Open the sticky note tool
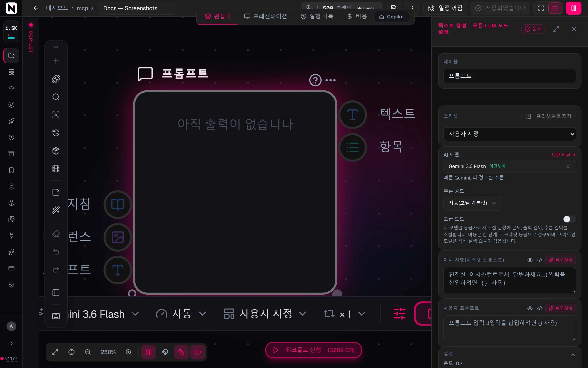Viewport: 588px width, 368px height. [56, 192]
